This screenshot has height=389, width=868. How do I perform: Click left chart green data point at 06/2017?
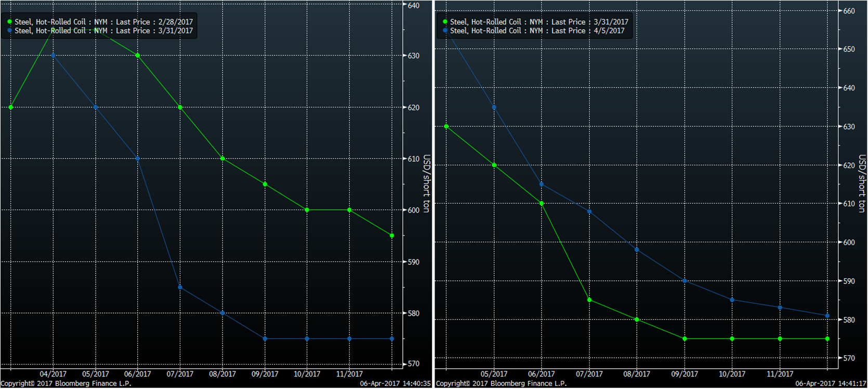pyautogui.click(x=138, y=55)
